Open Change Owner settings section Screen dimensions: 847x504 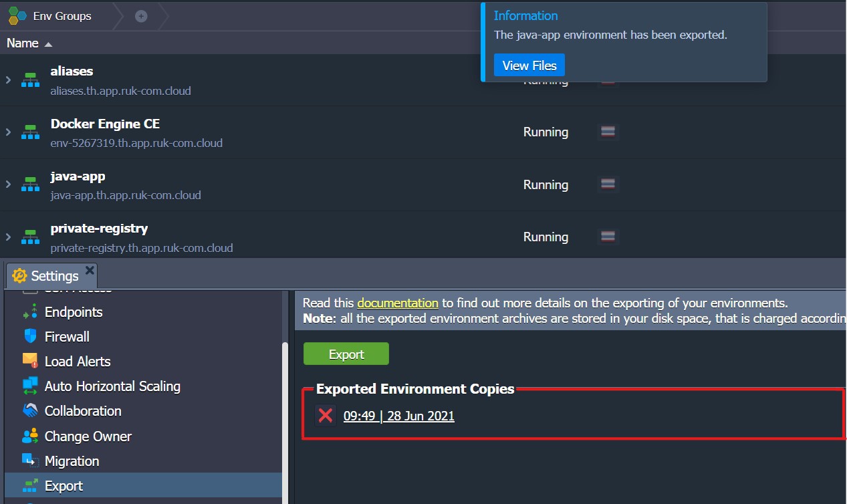coord(88,436)
